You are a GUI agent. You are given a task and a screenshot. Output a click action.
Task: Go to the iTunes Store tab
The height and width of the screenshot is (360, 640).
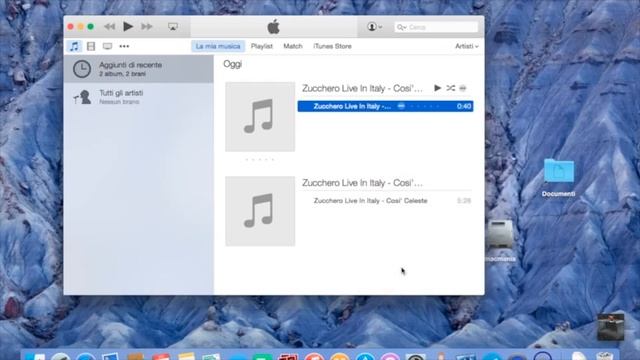pos(332,46)
